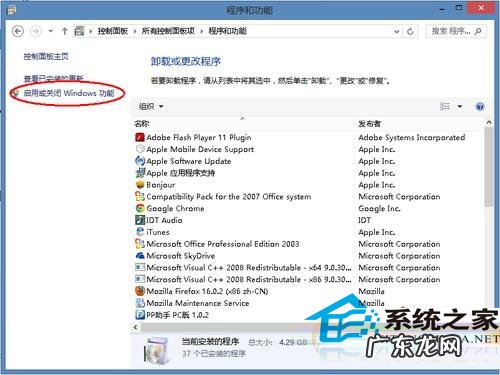
Task: Click the iTunes icon
Action: pos(140,232)
